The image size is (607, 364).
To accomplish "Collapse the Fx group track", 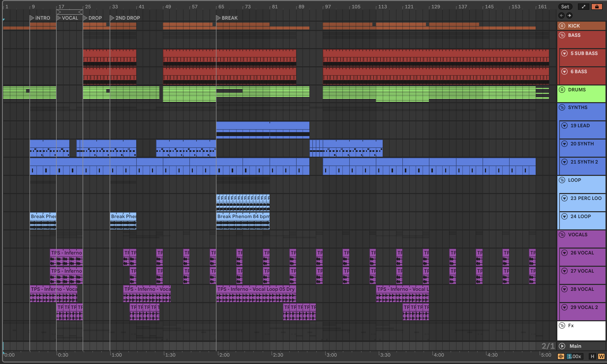I will [x=562, y=325].
